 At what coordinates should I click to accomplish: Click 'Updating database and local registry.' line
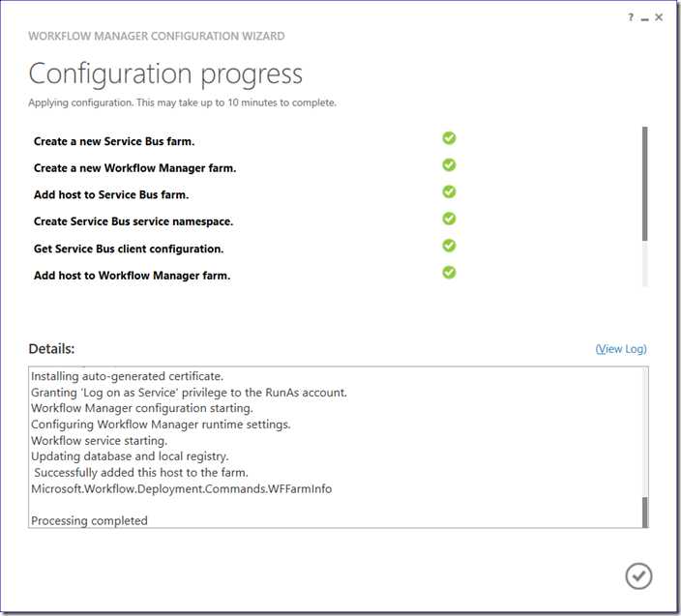[130, 456]
